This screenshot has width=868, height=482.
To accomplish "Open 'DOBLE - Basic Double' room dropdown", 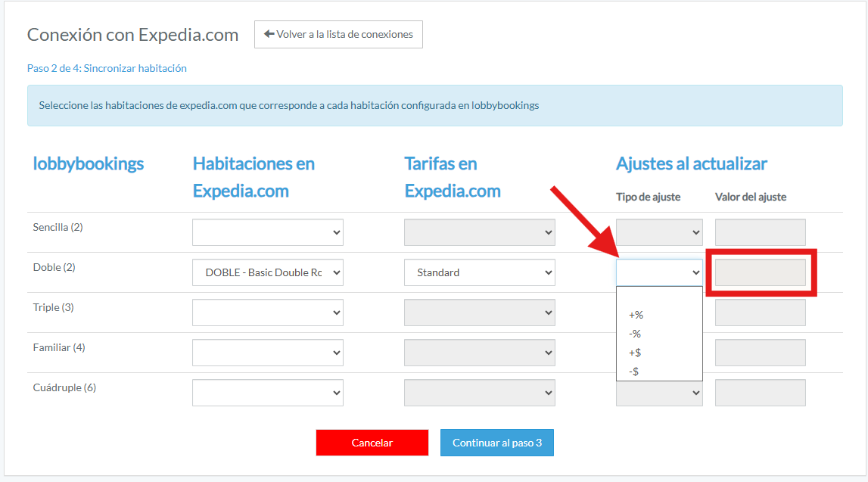I will (268, 272).
